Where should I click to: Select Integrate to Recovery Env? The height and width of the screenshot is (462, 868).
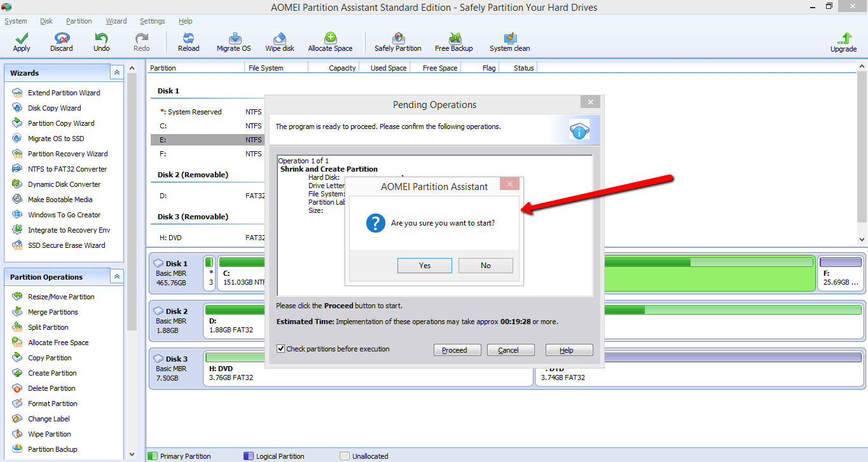(x=69, y=230)
